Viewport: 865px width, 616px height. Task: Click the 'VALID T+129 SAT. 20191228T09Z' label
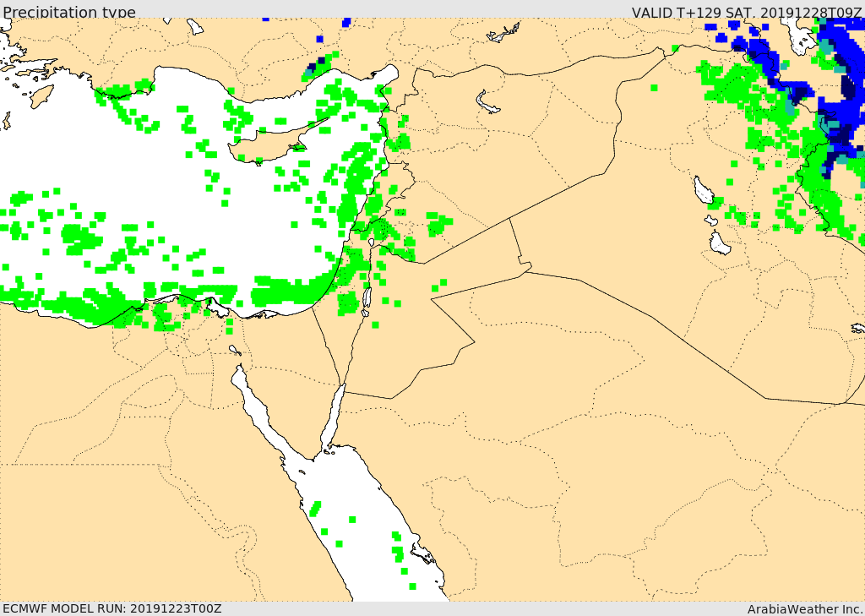click(x=747, y=12)
